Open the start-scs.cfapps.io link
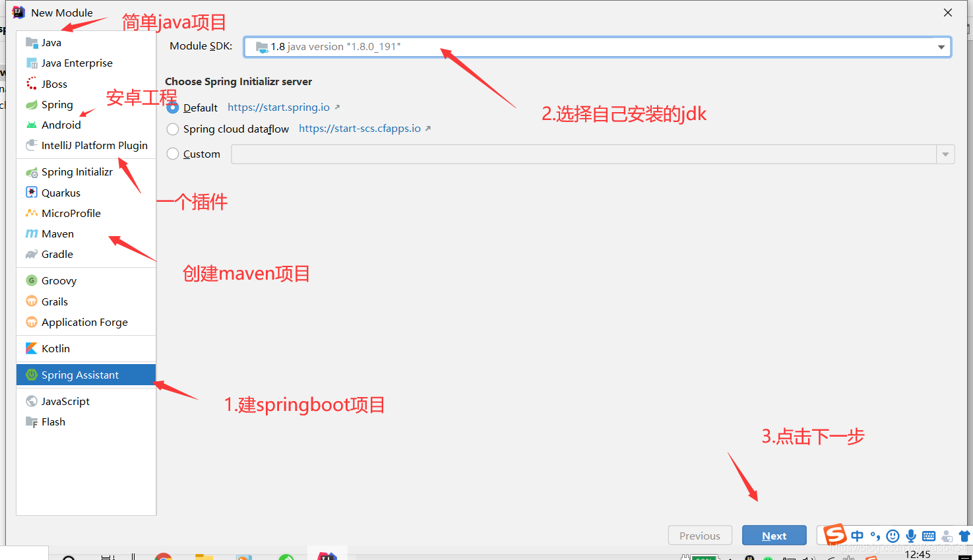Screen dimensions: 973x560 click(x=360, y=128)
